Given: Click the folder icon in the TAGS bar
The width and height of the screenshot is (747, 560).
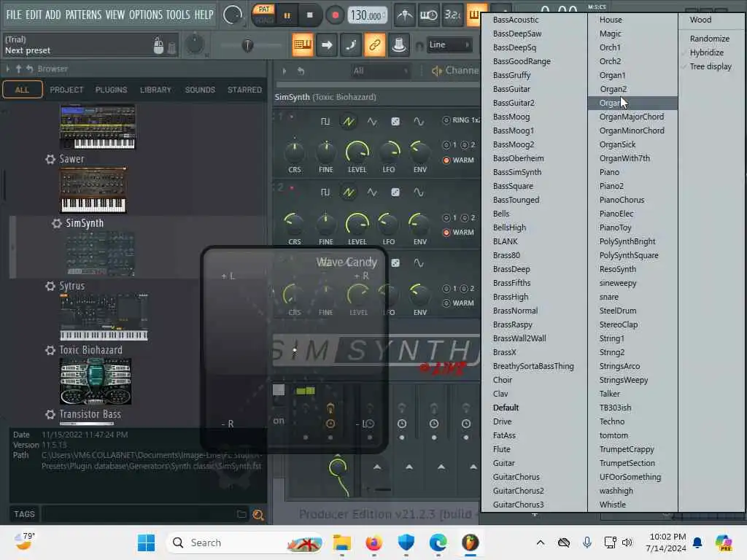Looking at the screenshot, I should (x=241, y=514).
